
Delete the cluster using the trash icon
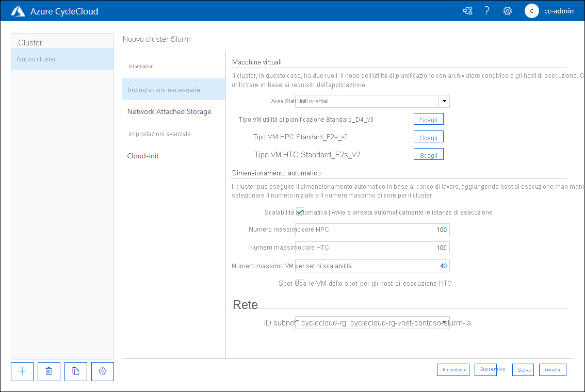[x=48, y=371]
